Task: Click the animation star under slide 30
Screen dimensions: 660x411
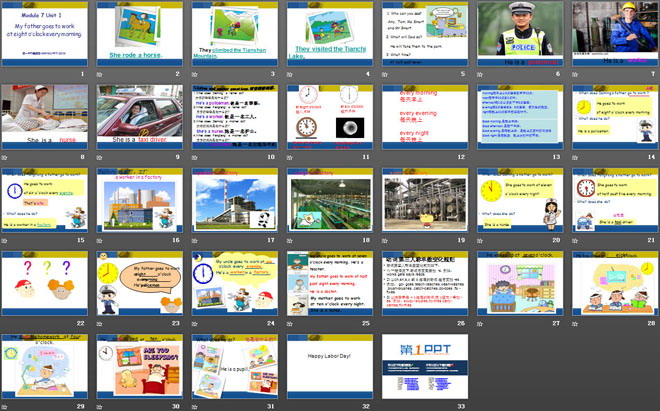Action: [100, 407]
